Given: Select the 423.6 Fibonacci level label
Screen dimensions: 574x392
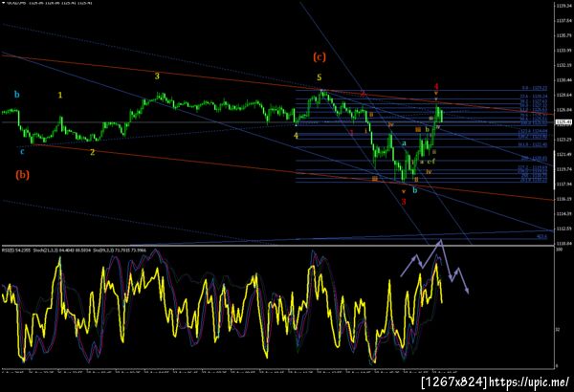Looking at the screenshot, I should click(542, 237).
